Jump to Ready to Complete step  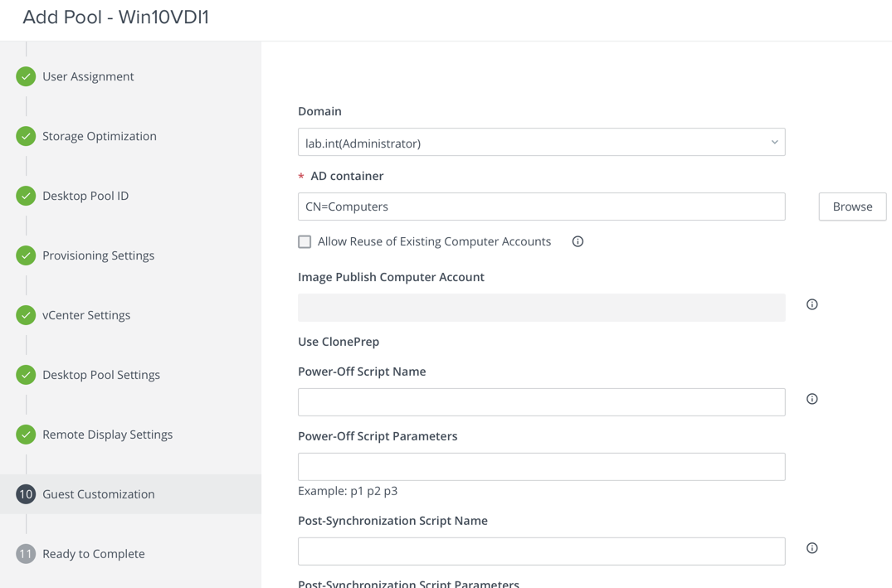coord(93,554)
